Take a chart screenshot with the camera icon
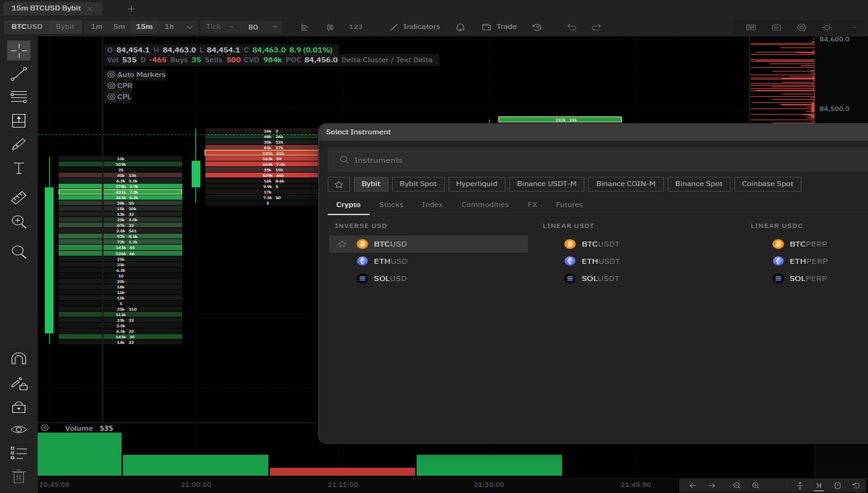868x493 pixels. click(776, 27)
